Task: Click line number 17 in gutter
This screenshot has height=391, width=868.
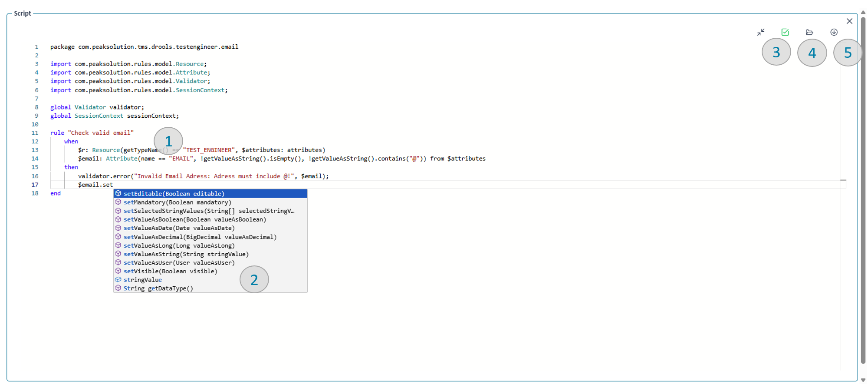Action: [35, 185]
